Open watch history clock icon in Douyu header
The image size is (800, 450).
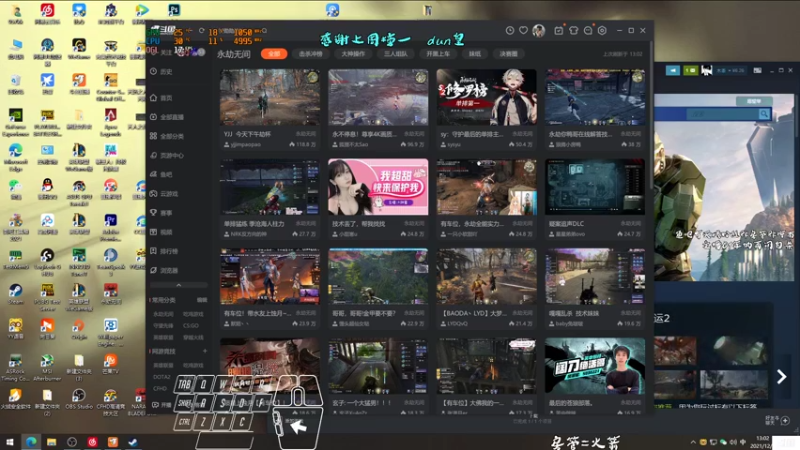coord(509,31)
